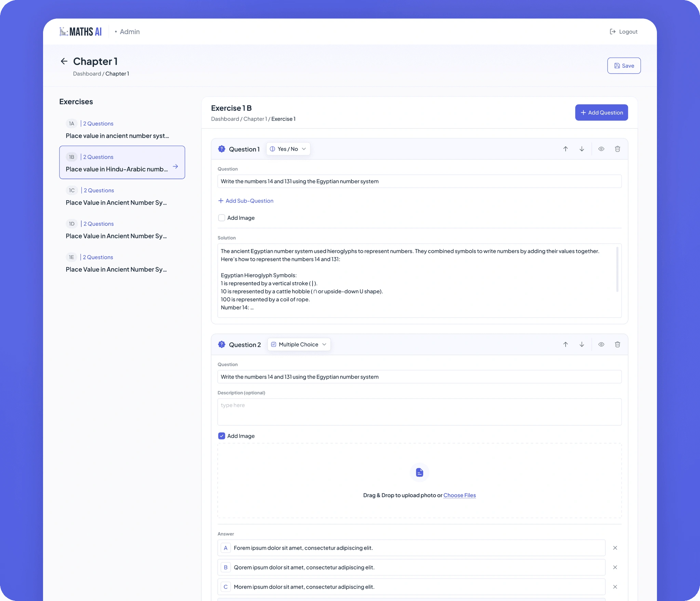The height and width of the screenshot is (601, 700).
Task: Open the Yes / No question type dropdown
Action: coord(288,149)
